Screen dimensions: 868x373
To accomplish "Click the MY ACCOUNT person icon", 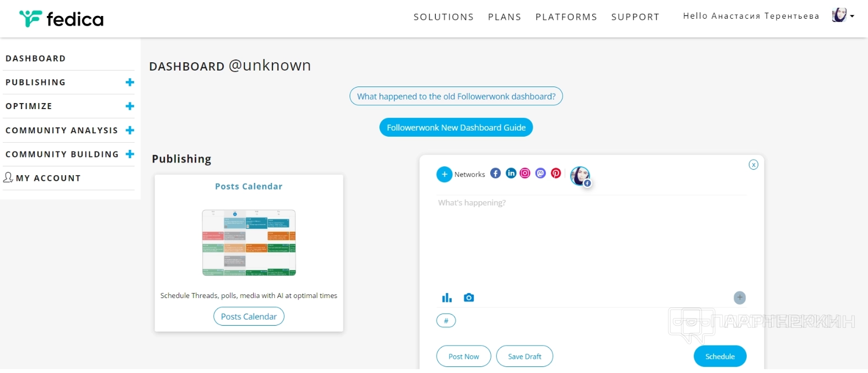I will [x=8, y=177].
